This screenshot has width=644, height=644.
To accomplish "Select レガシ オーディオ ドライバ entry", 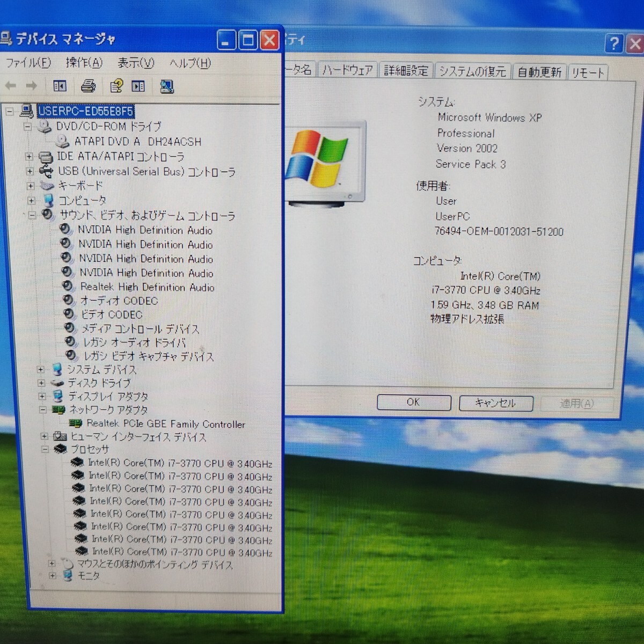I will [135, 342].
